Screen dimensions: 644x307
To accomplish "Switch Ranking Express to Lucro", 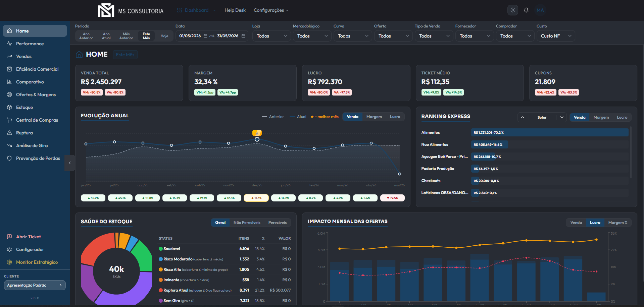I will (622, 117).
